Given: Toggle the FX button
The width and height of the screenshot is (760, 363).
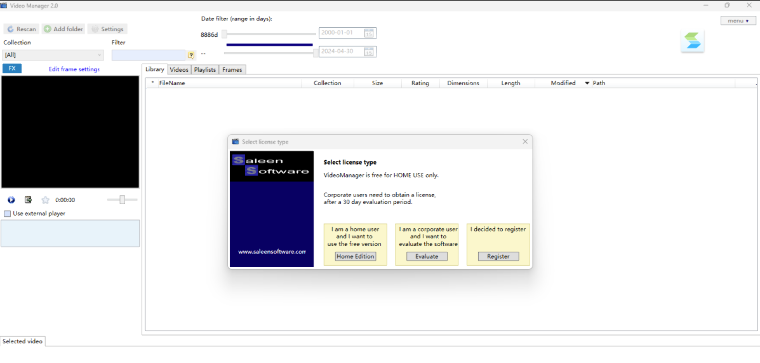Looking at the screenshot, I should 12,68.
